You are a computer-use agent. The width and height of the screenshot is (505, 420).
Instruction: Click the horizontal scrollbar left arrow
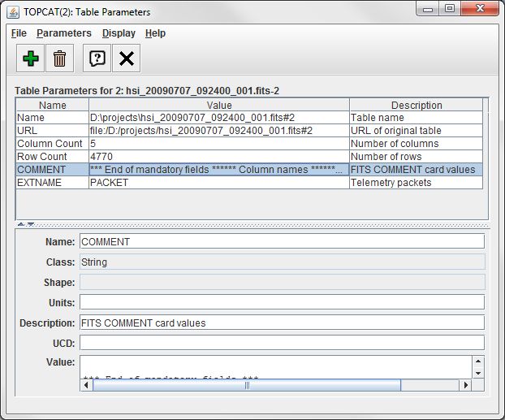(x=86, y=385)
